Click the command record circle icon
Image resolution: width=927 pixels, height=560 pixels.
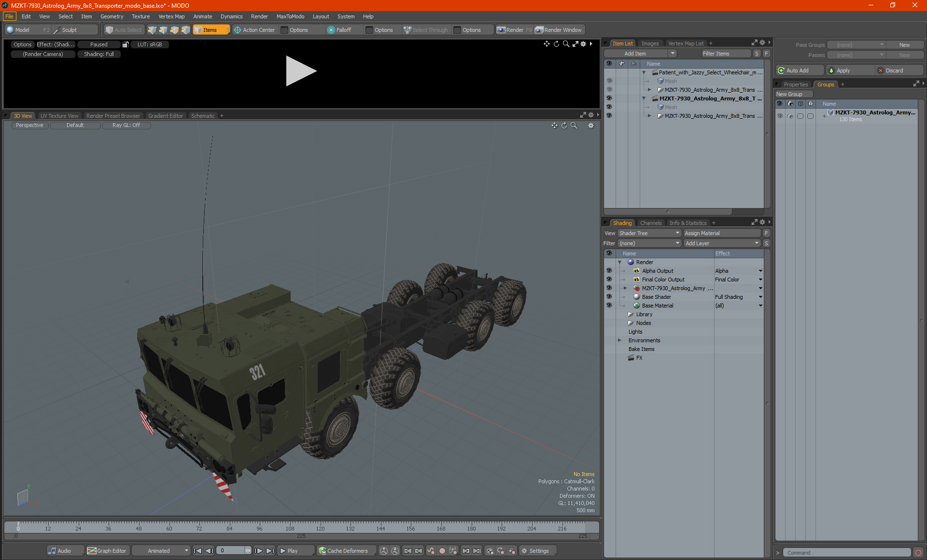[918, 553]
